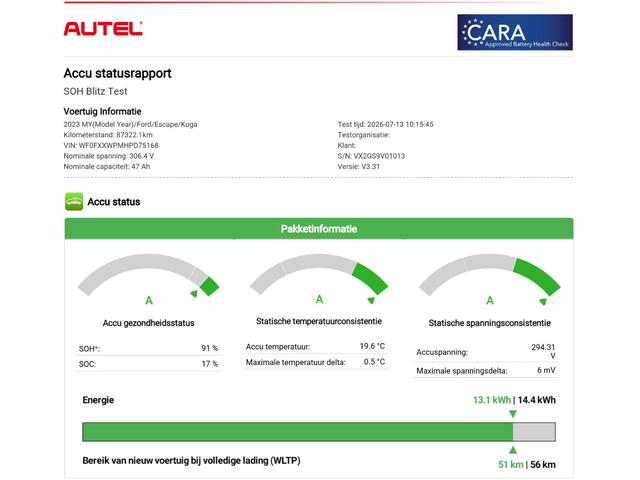
Task: Click the Maximale spanningsdelta 6 mV row
Action: pos(486,371)
